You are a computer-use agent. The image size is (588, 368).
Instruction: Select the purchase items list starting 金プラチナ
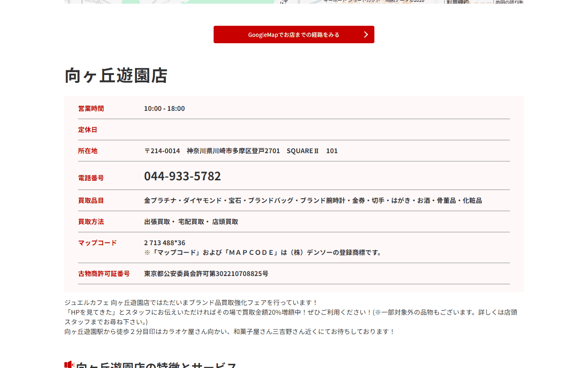pos(313,201)
